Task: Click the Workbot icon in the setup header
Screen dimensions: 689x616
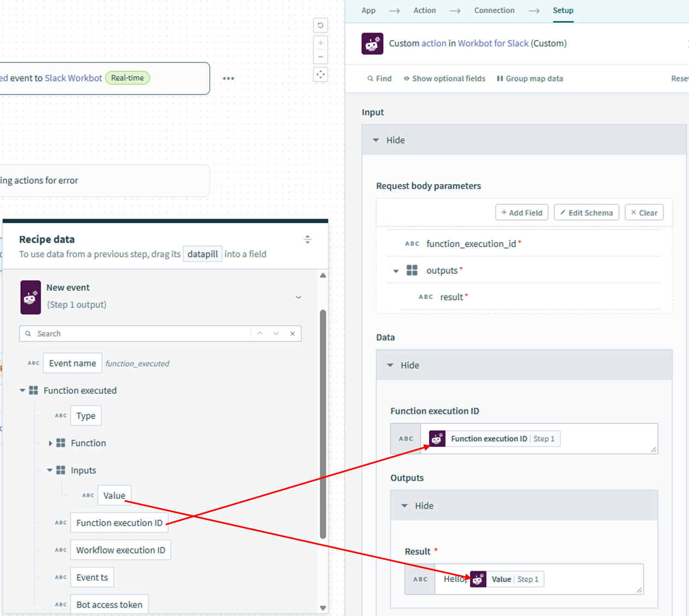Action: point(372,43)
